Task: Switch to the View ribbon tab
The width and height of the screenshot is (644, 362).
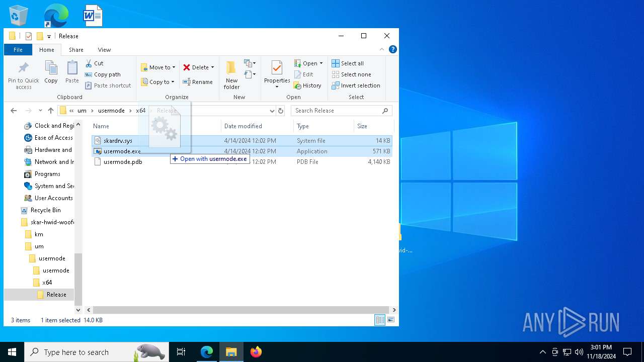Action: 104,50
